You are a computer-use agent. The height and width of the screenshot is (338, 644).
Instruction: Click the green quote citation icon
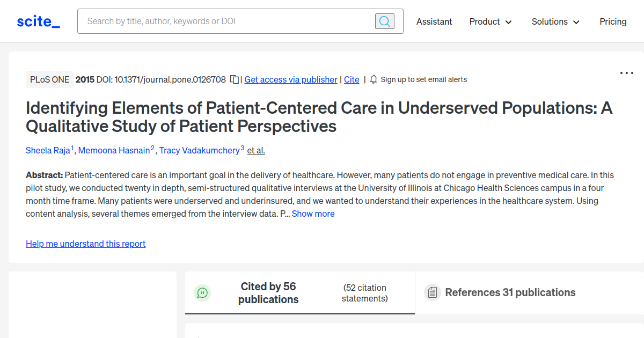pos(202,293)
